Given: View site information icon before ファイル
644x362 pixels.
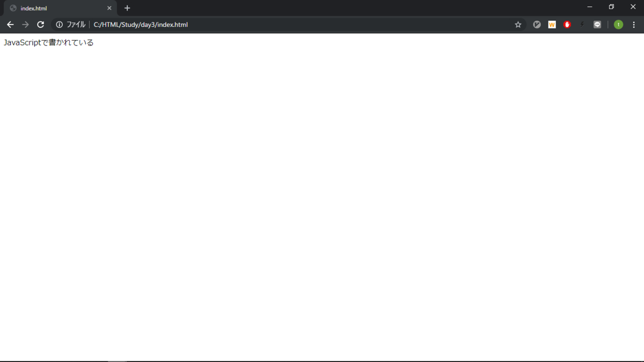Looking at the screenshot, I should click(59, 25).
